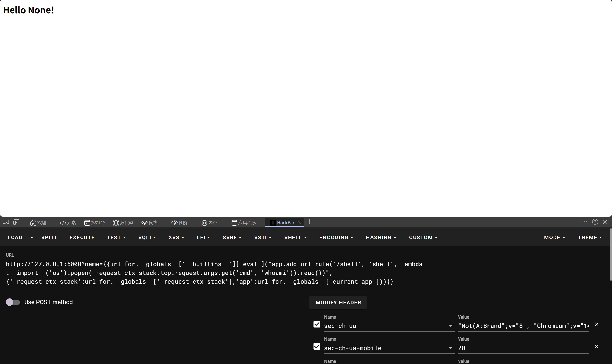Viewport: 612px width, 364px height.
Task: Remove the sec-ch-ua header row
Action: click(x=597, y=324)
